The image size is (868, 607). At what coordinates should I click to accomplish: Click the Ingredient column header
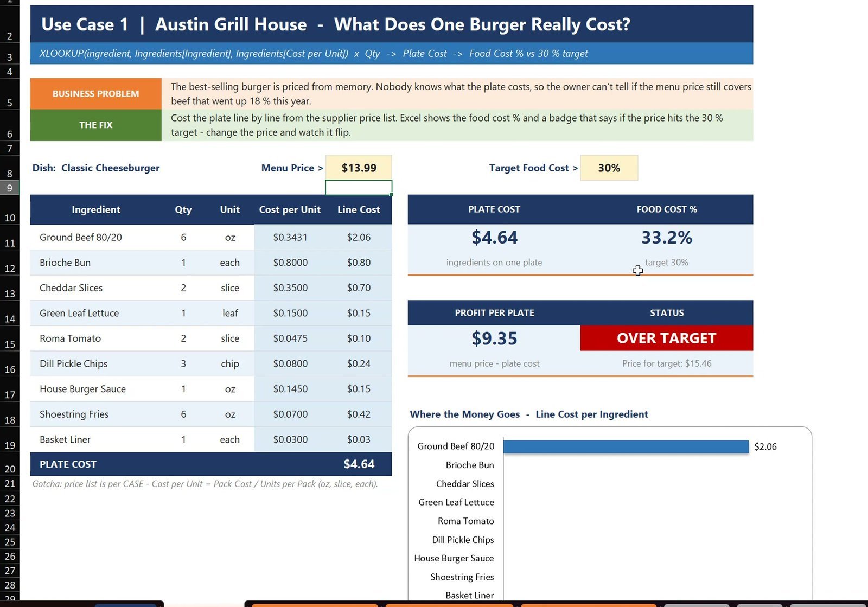pyautogui.click(x=96, y=209)
